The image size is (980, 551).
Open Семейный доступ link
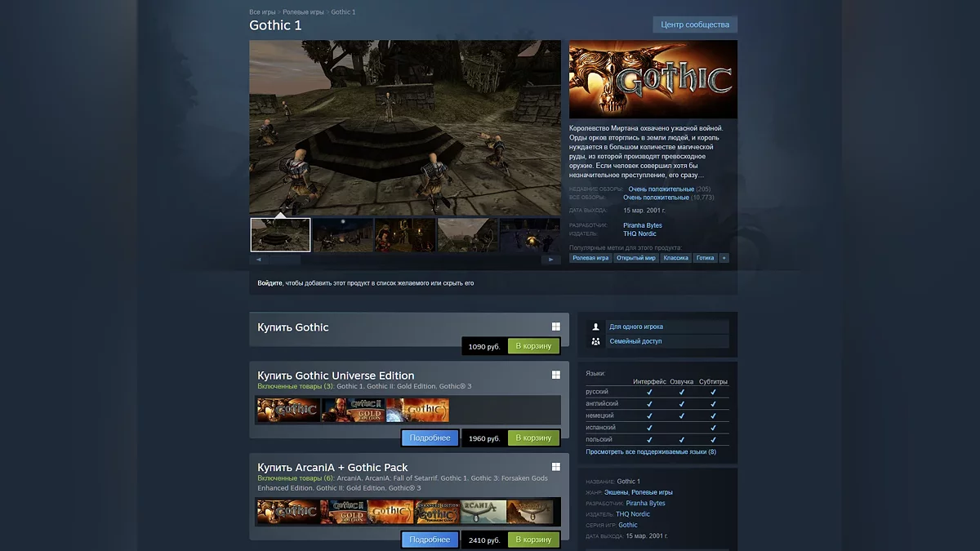click(x=635, y=341)
